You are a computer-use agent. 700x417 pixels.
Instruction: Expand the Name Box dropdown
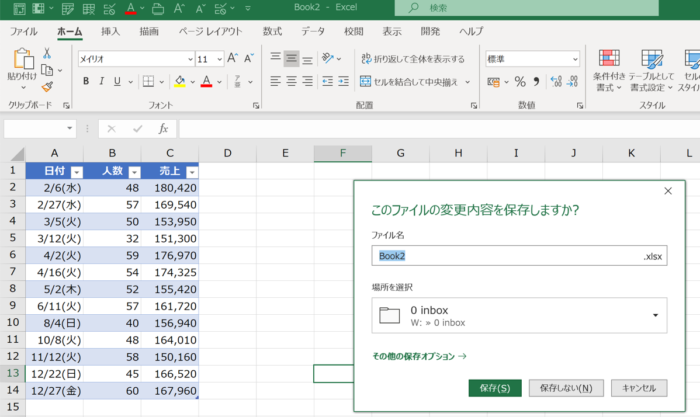coord(70,129)
